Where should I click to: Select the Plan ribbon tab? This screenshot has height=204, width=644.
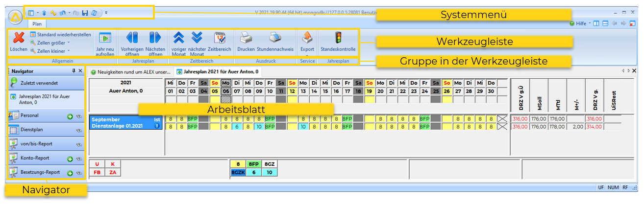[x=37, y=23]
